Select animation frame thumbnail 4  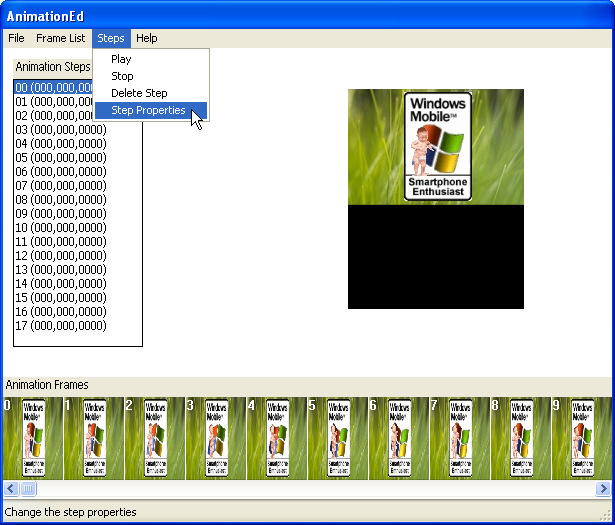coord(277,438)
